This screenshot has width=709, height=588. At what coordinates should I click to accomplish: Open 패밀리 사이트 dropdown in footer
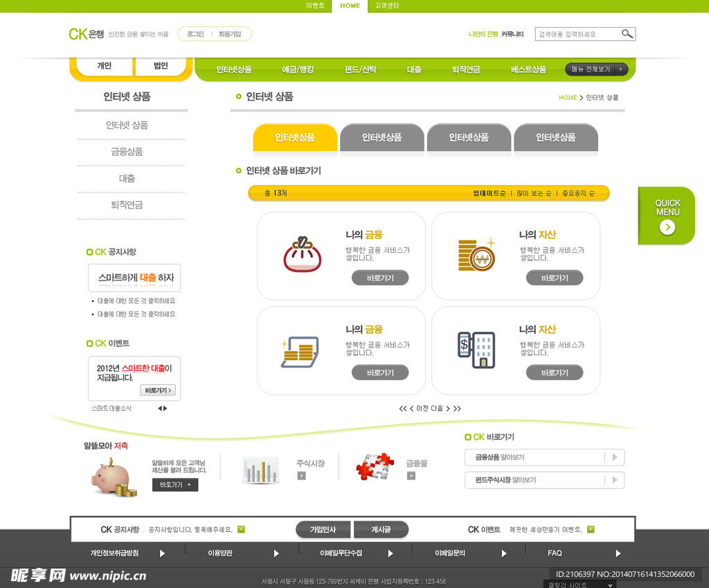coord(580,585)
